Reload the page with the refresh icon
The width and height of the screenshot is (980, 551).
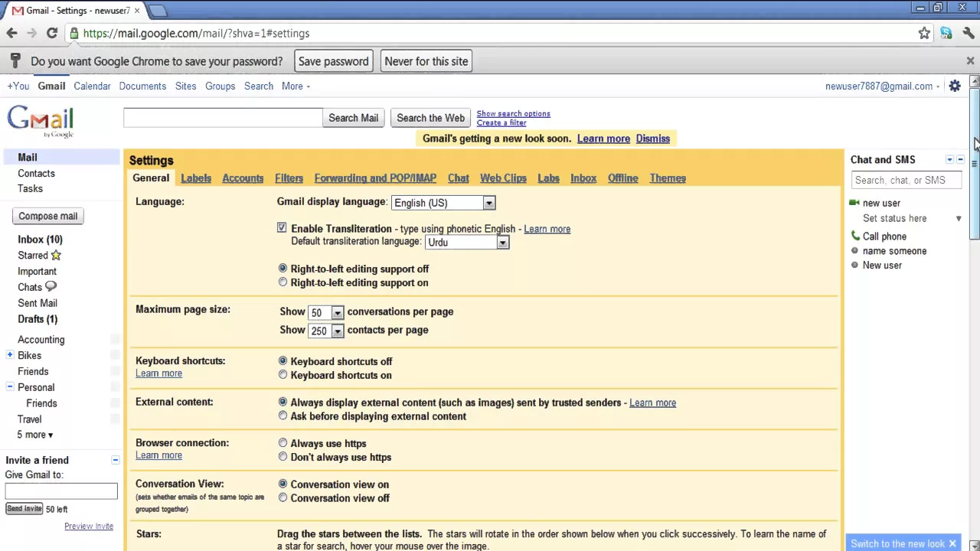point(52,33)
